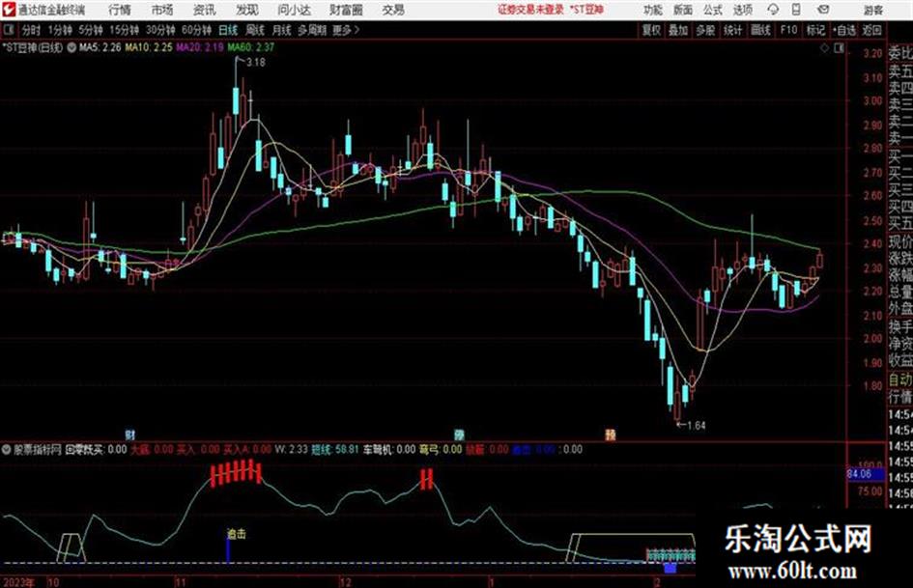Image resolution: width=913 pixels, height=588 pixels.
Task: Open the 版面 menu
Action: coord(682,10)
